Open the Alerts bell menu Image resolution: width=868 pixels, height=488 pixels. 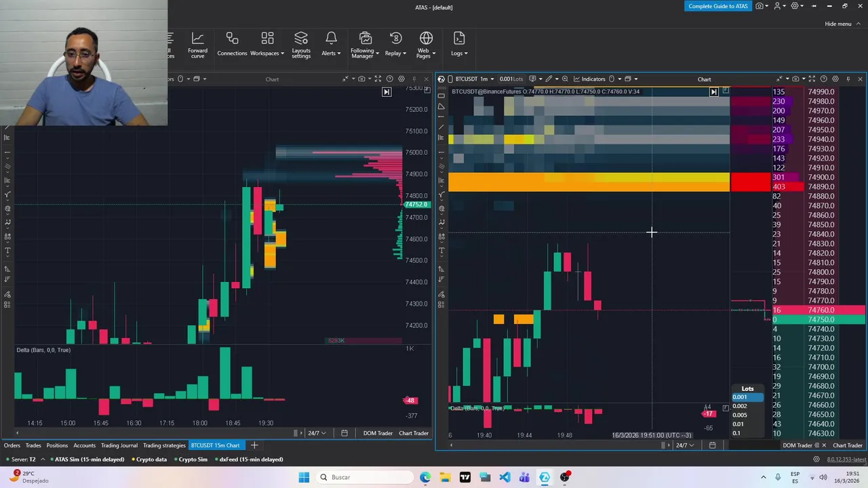point(331,45)
